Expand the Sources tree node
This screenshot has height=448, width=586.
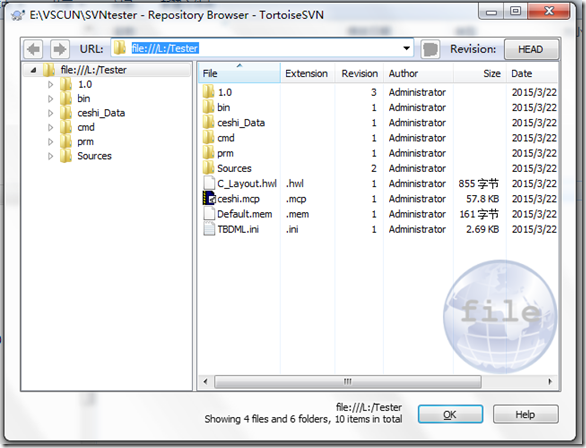(50, 156)
